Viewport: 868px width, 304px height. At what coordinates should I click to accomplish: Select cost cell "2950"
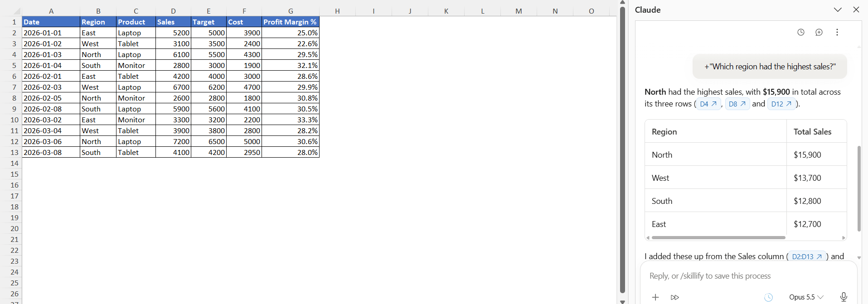pos(244,152)
